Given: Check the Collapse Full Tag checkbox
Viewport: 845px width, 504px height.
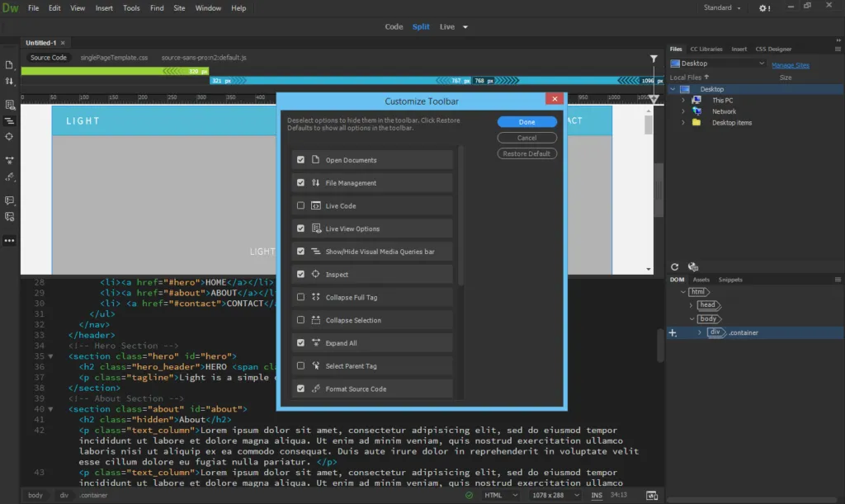Looking at the screenshot, I should [300, 297].
